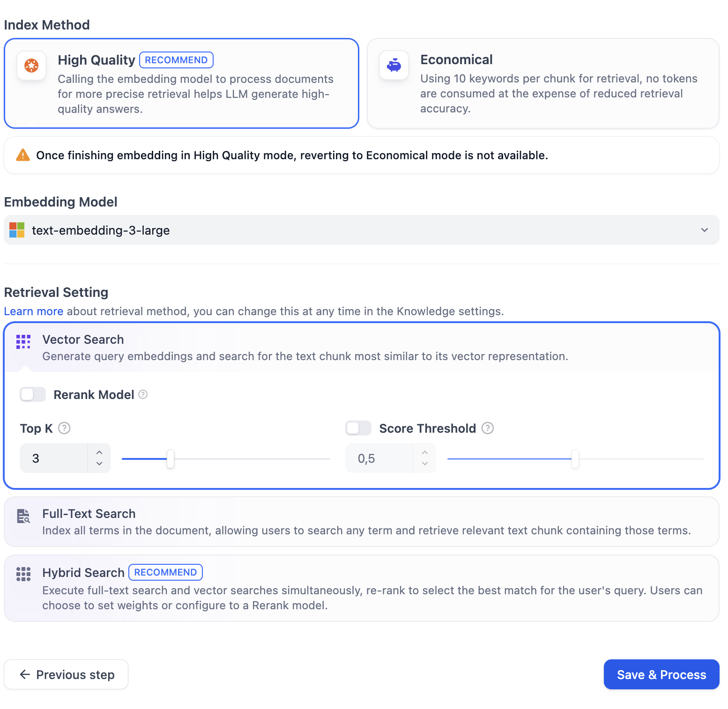The height and width of the screenshot is (709, 728).
Task: Open the Embedding Model dropdown
Action: click(361, 230)
